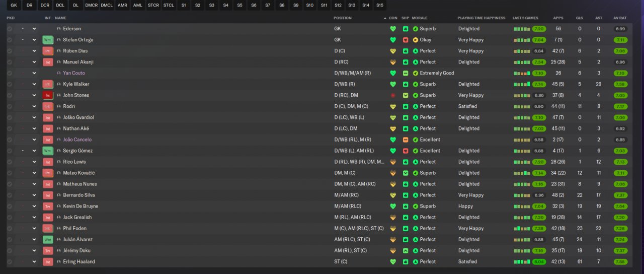This screenshot has width=644, height=274.
Task: Click Phil Foden's last 5 games form bars
Action: tap(522, 228)
